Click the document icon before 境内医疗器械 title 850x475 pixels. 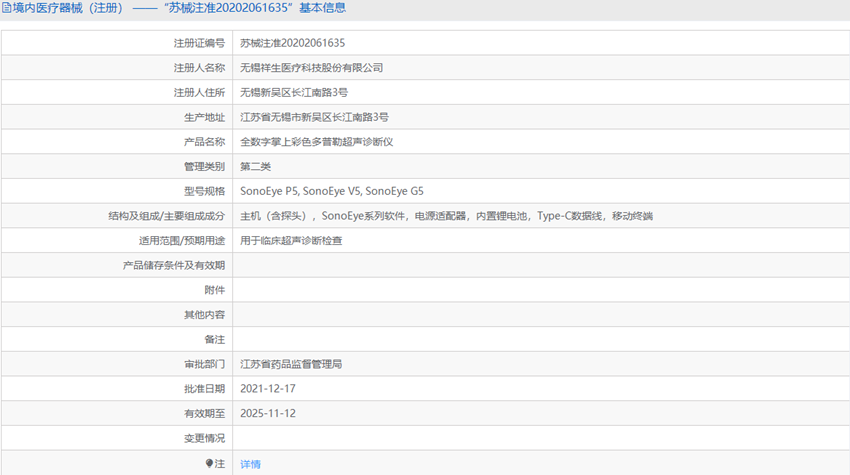(7, 8)
